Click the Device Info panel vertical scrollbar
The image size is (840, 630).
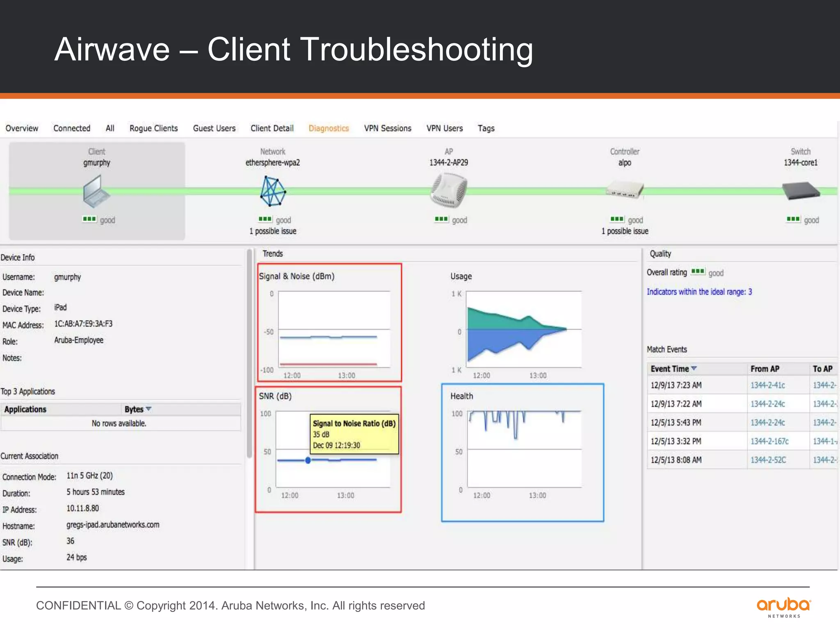click(x=249, y=353)
